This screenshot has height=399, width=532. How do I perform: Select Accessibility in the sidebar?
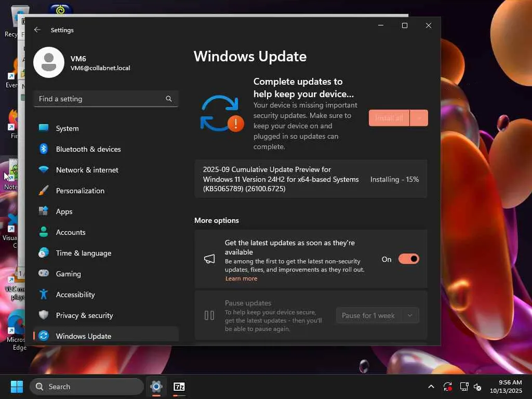point(106,295)
